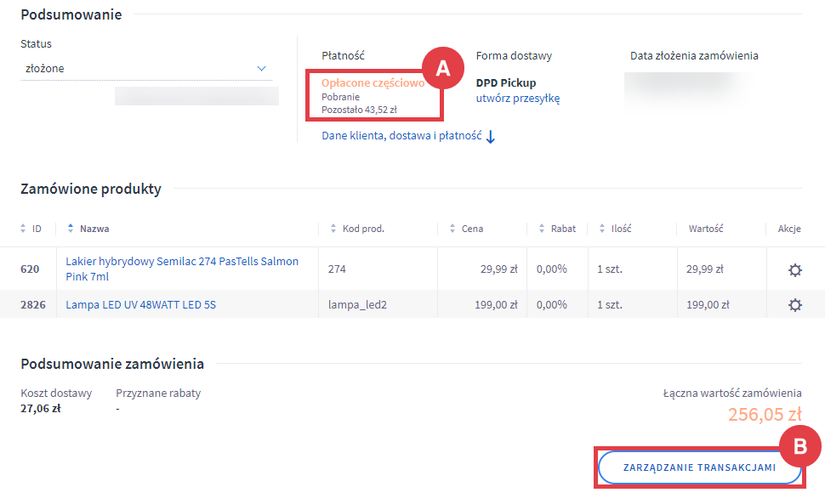Select the product code lampa_led2 cell

click(x=357, y=304)
